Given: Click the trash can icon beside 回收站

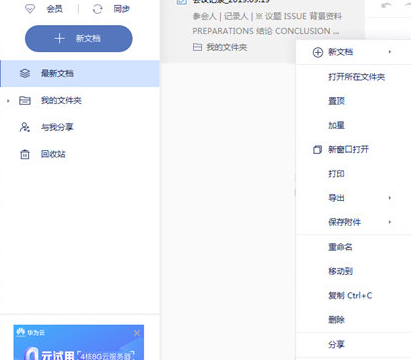Looking at the screenshot, I should pyautogui.click(x=25, y=154).
